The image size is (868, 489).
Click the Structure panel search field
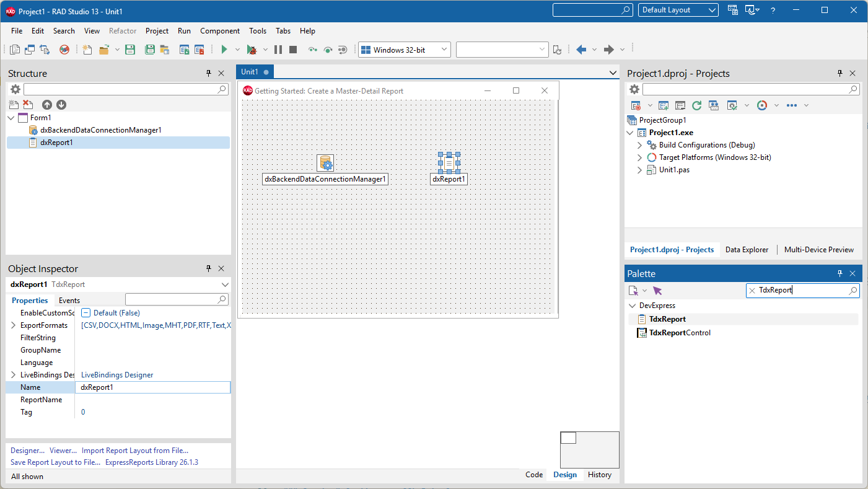[x=126, y=90]
